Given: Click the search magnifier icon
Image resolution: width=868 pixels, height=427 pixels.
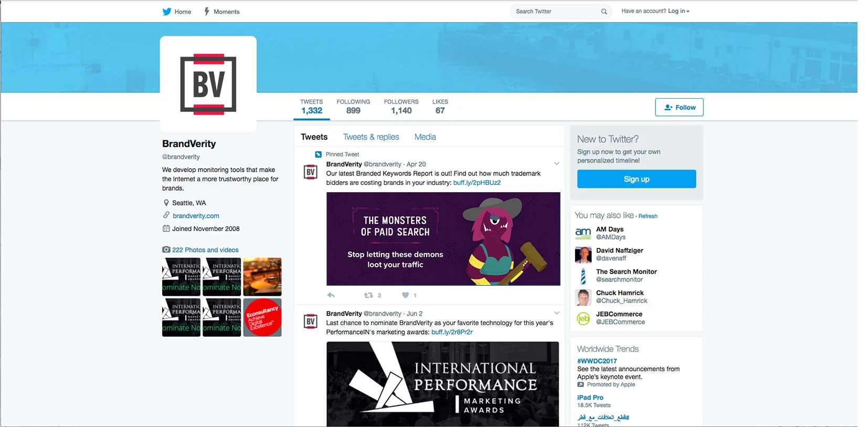Looking at the screenshot, I should point(604,12).
